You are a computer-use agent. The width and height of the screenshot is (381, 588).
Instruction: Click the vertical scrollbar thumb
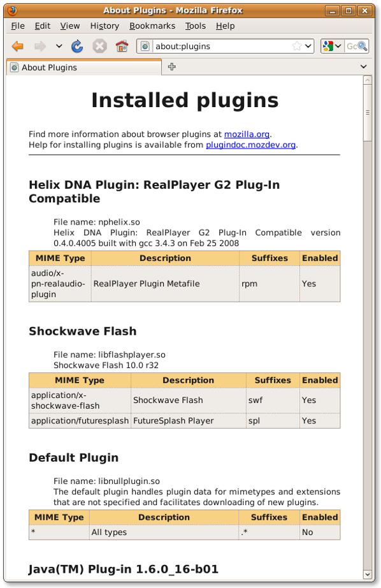tap(368, 112)
